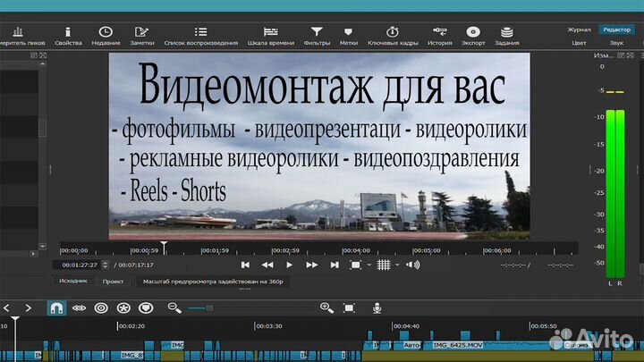
Task: Open the Заметки (Notes) panel
Action: pyautogui.click(x=141, y=36)
